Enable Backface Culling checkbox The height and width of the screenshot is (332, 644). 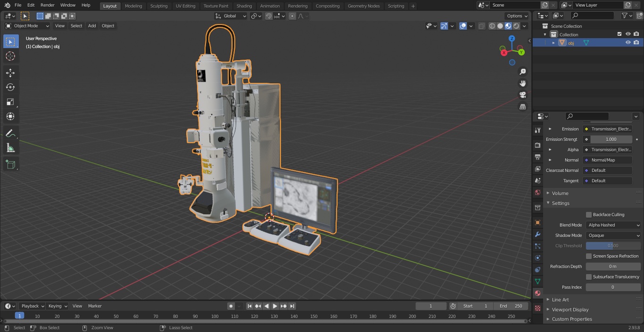tap(589, 215)
